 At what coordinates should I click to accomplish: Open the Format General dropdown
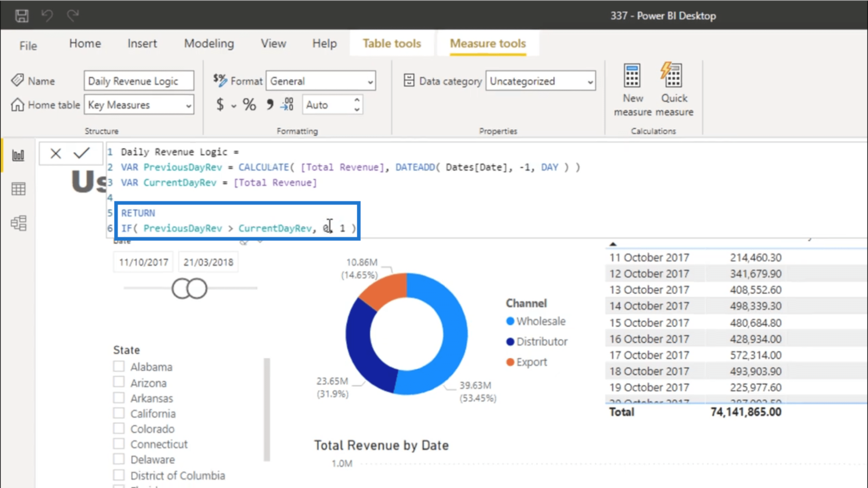pyautogui.click(x=321, y=81)
